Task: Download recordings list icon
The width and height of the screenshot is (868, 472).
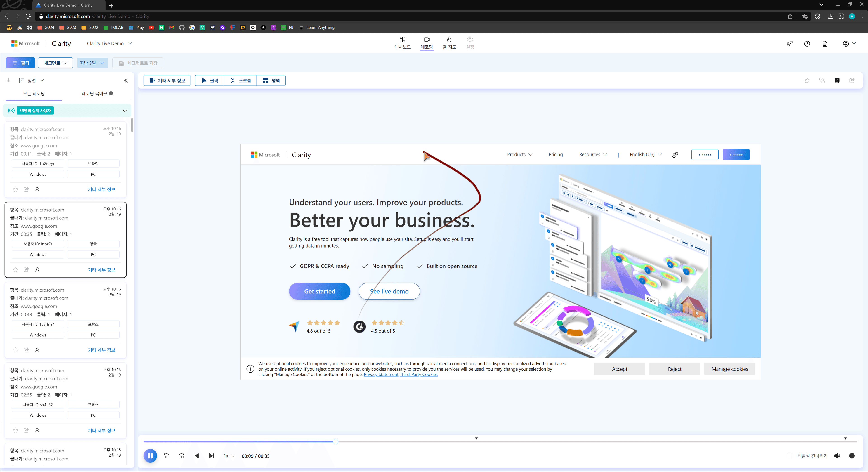Action: [9, 80]
